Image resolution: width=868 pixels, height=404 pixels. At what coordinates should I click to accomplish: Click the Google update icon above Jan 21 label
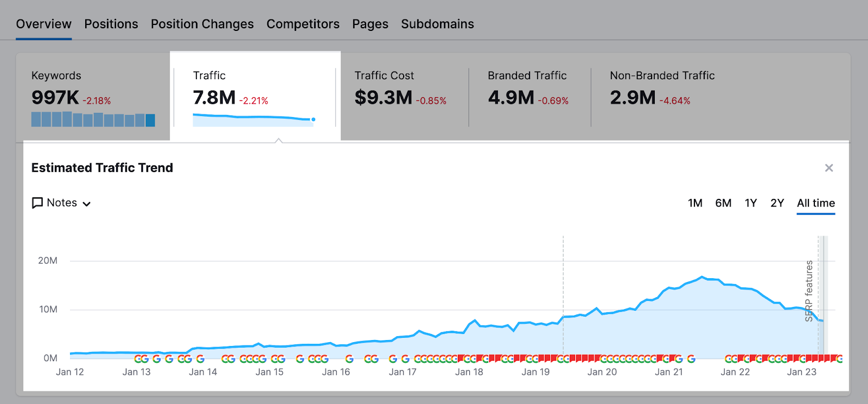(667, 359)
